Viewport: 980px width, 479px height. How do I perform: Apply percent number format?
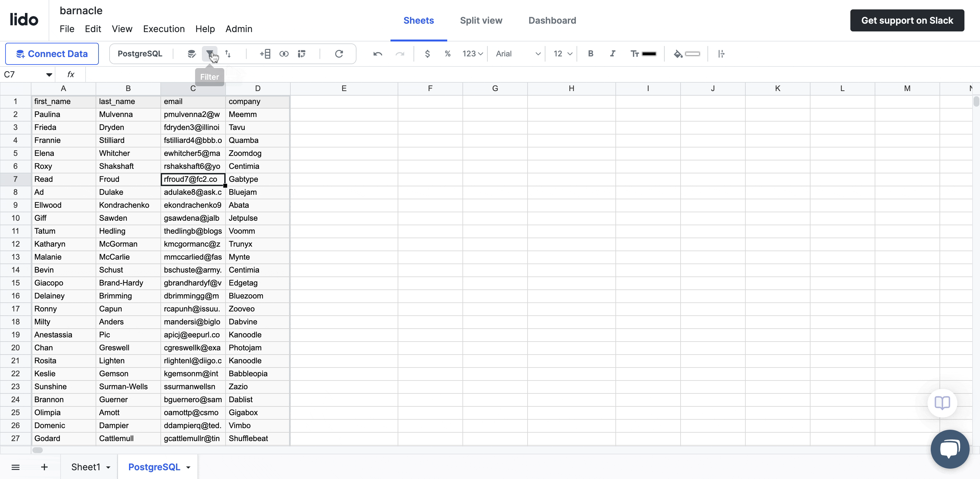point(448,54)
